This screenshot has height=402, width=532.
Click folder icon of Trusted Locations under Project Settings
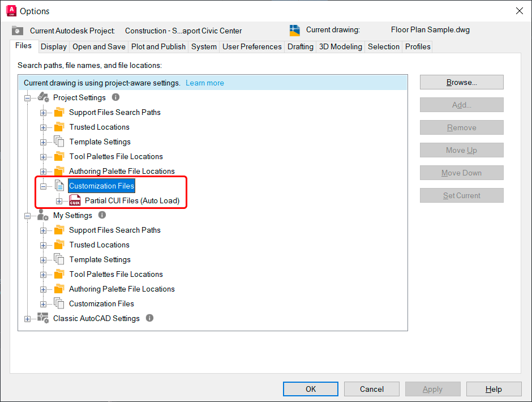[x=59, y=127]
